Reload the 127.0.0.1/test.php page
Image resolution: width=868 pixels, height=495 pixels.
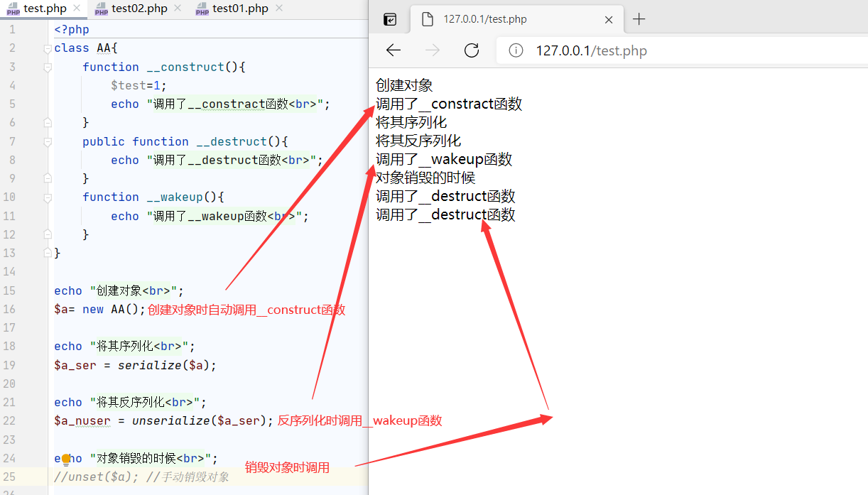tap(471, 50)
